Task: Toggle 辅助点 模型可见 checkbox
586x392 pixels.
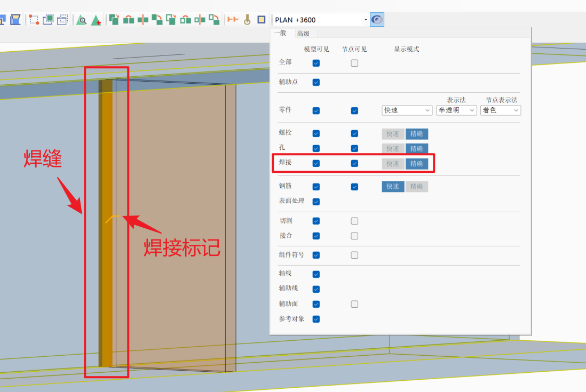Action: tap(316, 82)
